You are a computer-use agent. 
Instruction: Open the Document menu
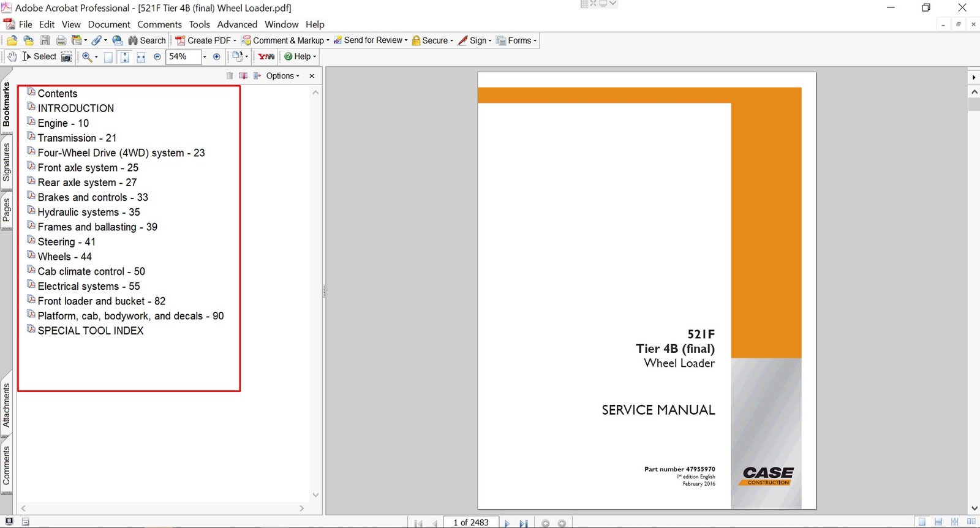(108, 25)
